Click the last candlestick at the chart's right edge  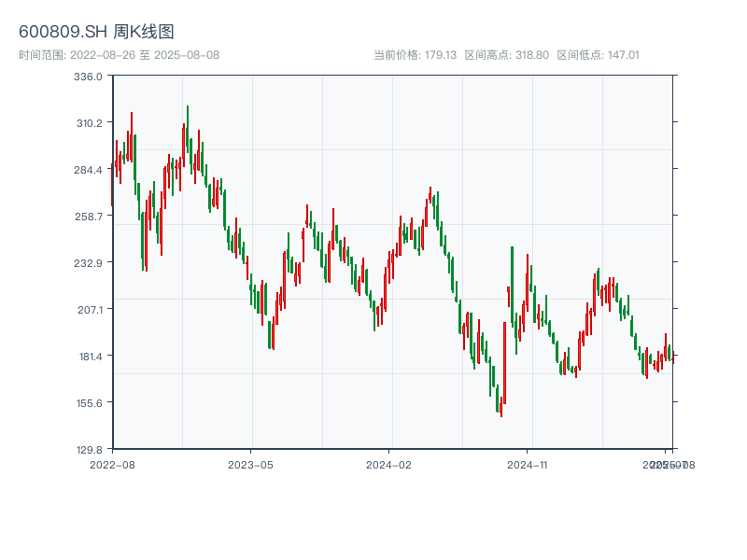pyautogui.click(x=673, y=357)
